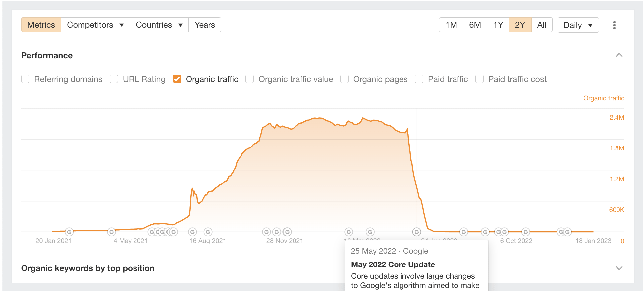
Task: Enable the Referring domains checkbox
Action: [26, 79]
